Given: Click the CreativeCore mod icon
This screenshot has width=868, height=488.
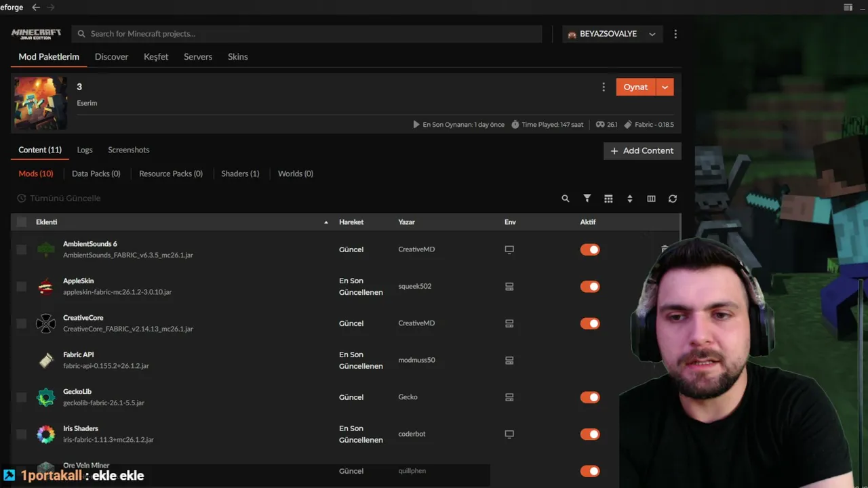Looking at the screenshot, I should click(x=45, y=323).
